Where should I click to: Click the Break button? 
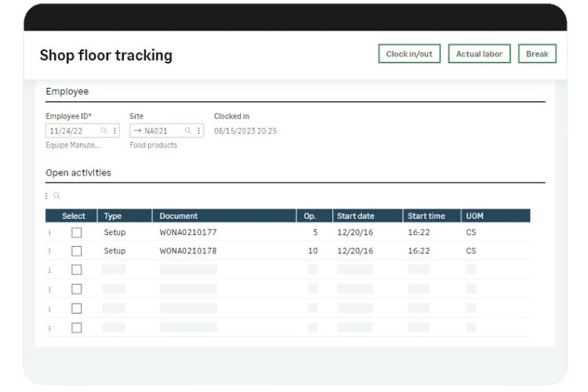537,54
